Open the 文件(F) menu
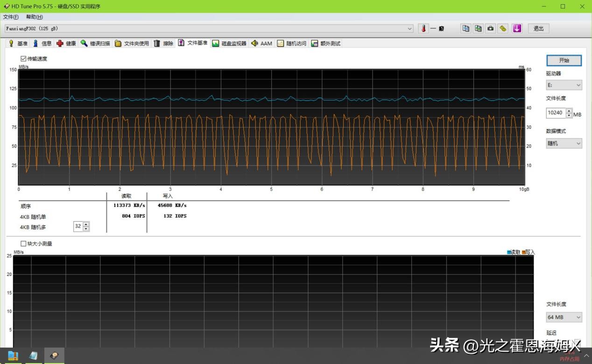592x364 pixels. (x=11, y=17)
